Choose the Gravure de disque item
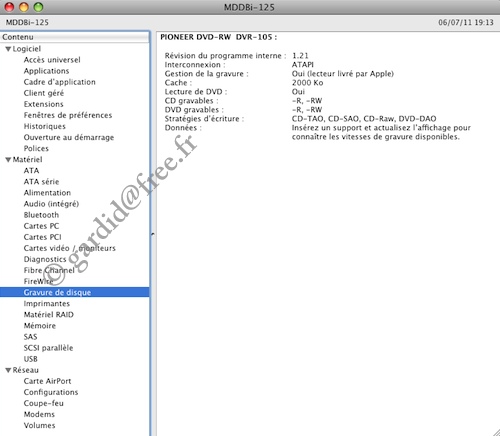500x436 pixels. 75,292
